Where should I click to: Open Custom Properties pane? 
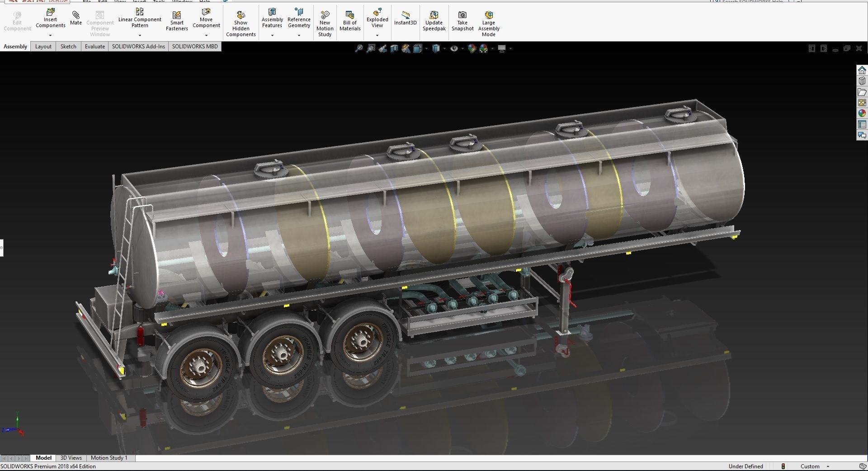pyautogui.click(x=862, y=124)
